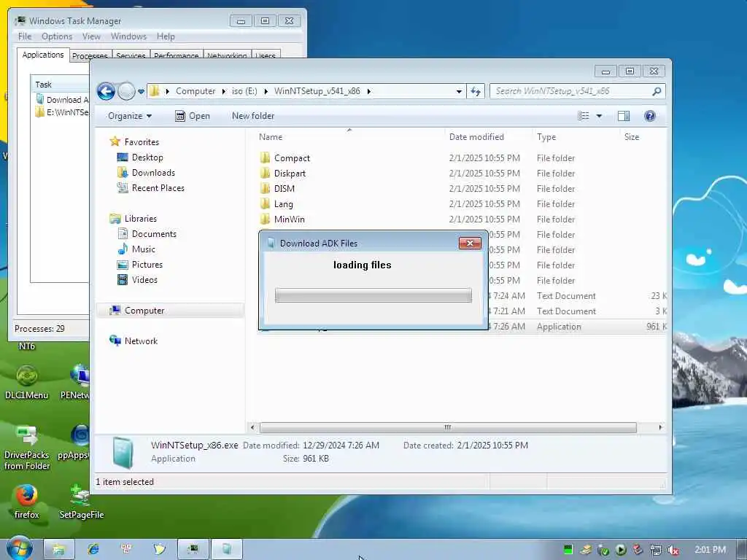The width and height of the screenshot is (747, 560).
Task: Select the Compact folder icon
Action: (x=266, y=157)
